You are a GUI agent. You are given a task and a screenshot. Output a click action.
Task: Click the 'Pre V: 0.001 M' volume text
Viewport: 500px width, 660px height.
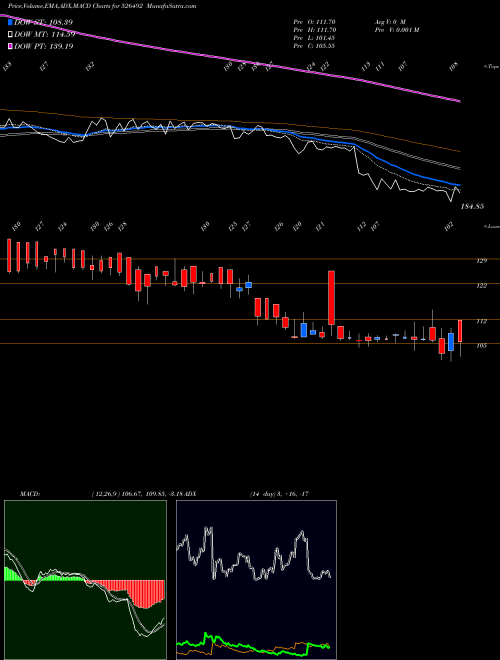(396, 30)
